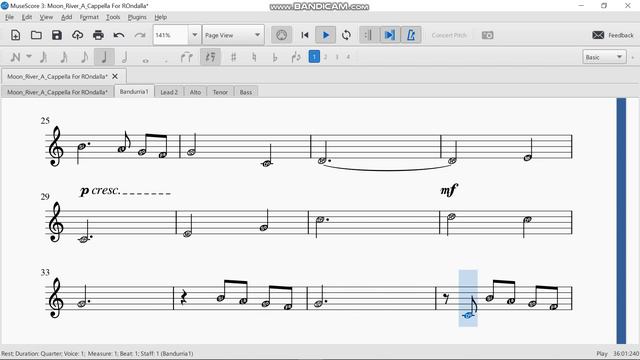Switch to the full score part tab
Viewport: 640px width, 360px height.
(57, 92)
